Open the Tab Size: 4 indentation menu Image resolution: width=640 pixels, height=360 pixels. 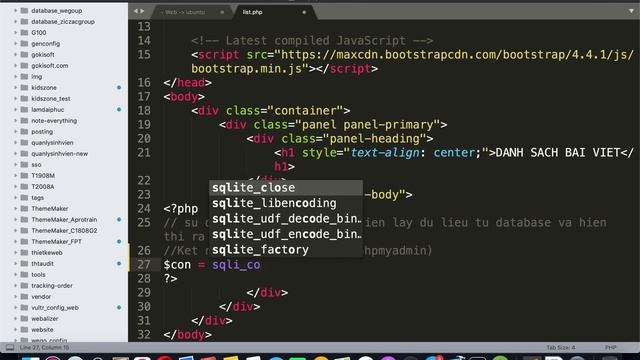pyautogui.click(x=561, y=348)
